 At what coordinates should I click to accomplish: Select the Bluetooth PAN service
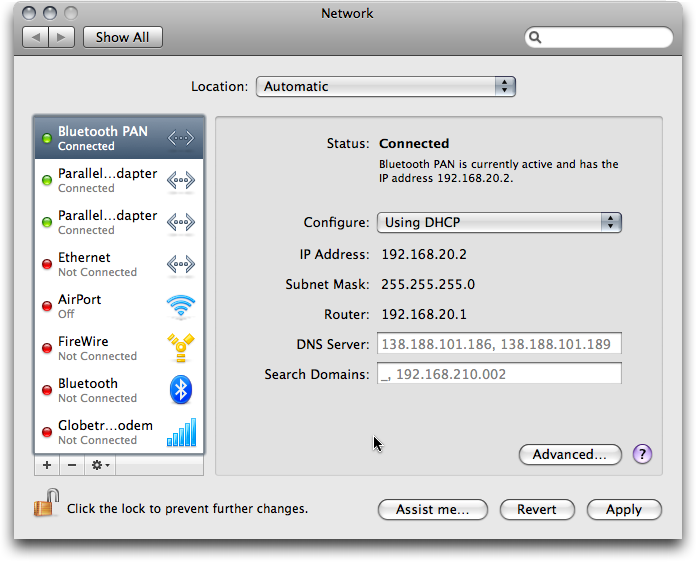[119, 138]
